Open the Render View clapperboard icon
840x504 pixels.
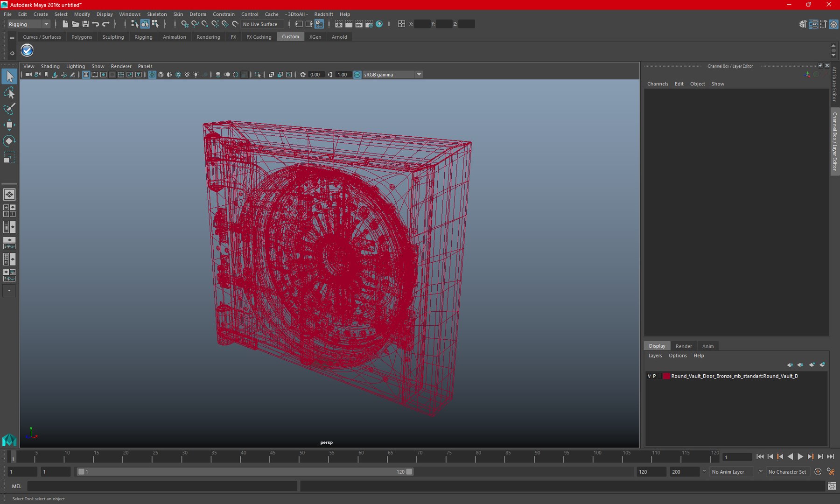pyautogui.click(x=339, y=24)
